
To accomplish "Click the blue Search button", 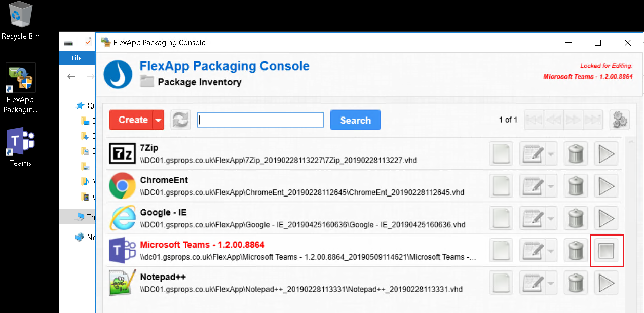I will tap(355, 120).
